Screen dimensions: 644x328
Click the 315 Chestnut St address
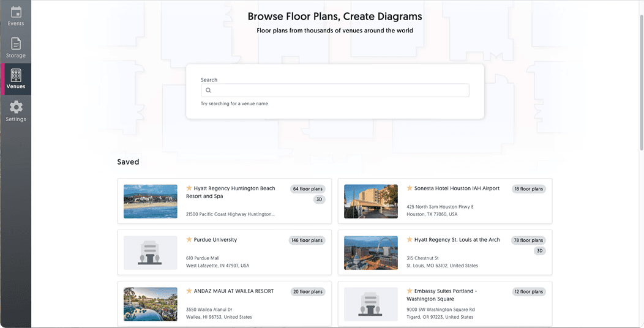pyautogui.click(x=443, y=262)
